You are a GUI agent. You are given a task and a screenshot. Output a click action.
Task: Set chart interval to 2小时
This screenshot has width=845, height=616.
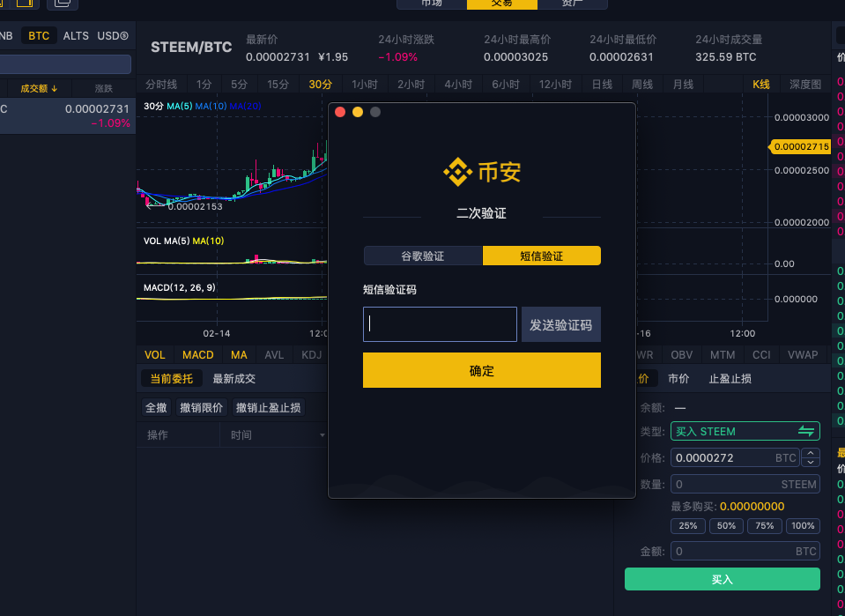[411, 85]
